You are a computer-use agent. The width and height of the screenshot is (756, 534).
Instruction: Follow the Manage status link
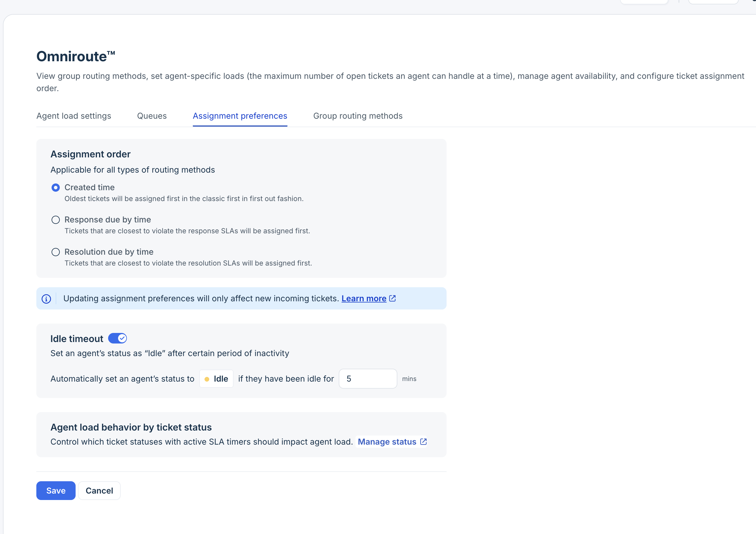click(x=387, y=442)
